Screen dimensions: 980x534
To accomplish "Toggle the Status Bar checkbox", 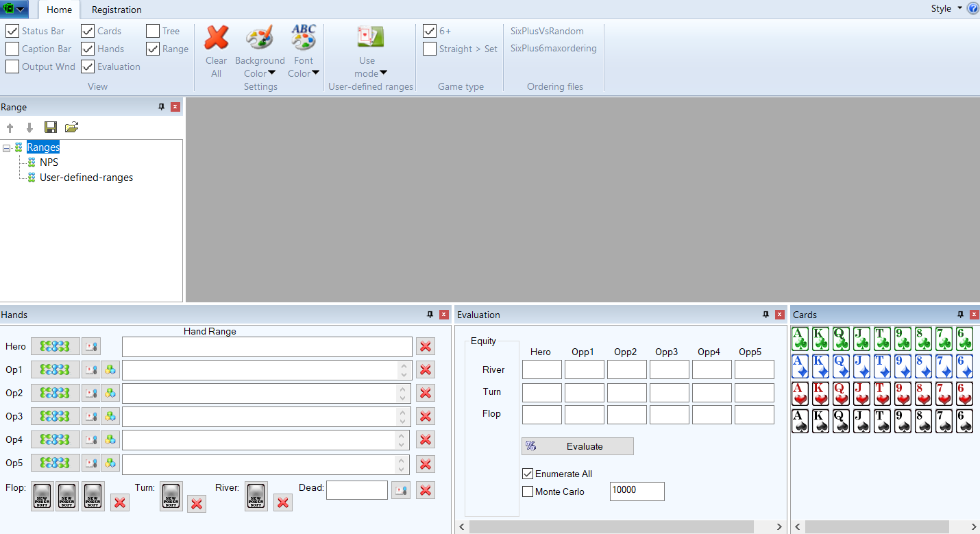I will point(12,31).
